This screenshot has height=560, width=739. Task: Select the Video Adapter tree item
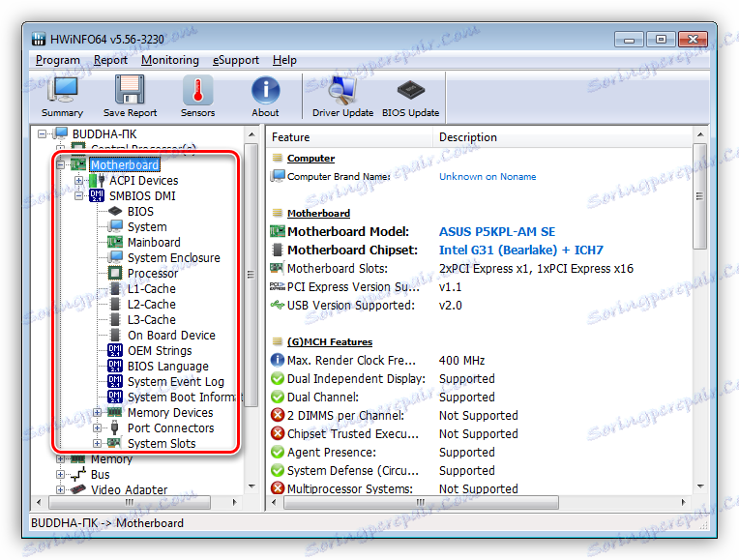click(x=129, y=489)
